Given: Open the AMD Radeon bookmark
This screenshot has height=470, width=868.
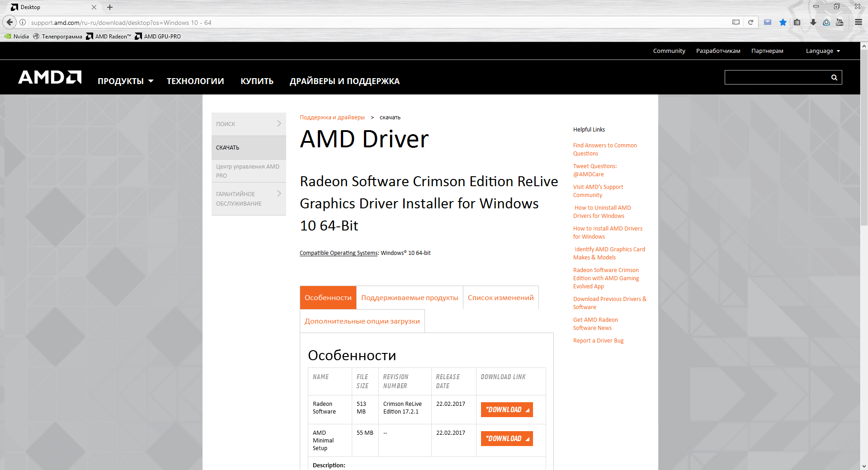Looking at the screenshot, I should click(x=108, y=37).
